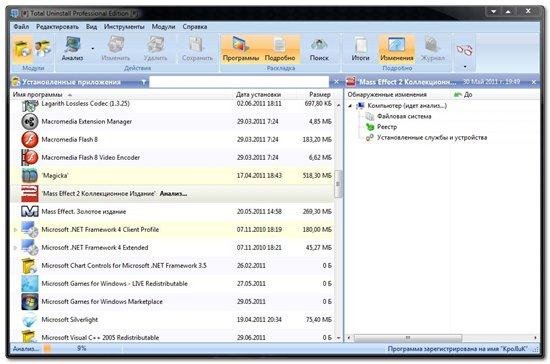The image size is (550, 364).
Task: Select Macromedia Extension Manager icon
Action: point(30,121)
